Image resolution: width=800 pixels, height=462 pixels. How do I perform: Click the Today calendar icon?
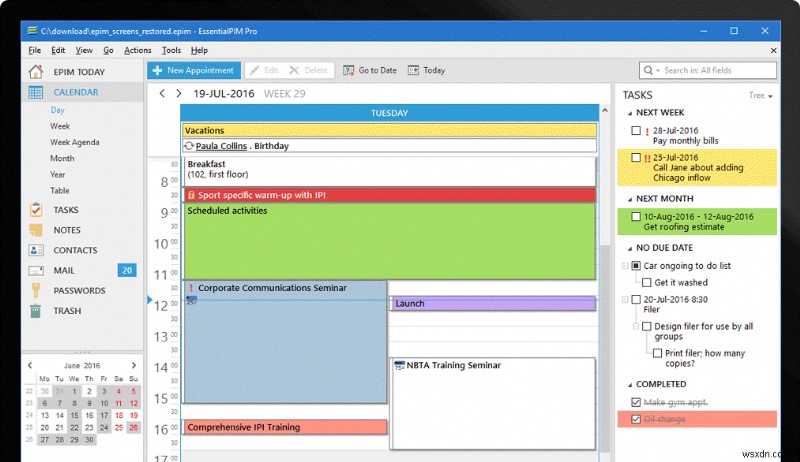(x=413, y=70)
